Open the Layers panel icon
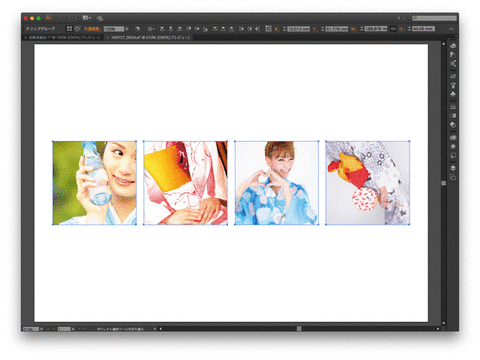This screenshot has width=480, height=360. (x=453, y=168)
